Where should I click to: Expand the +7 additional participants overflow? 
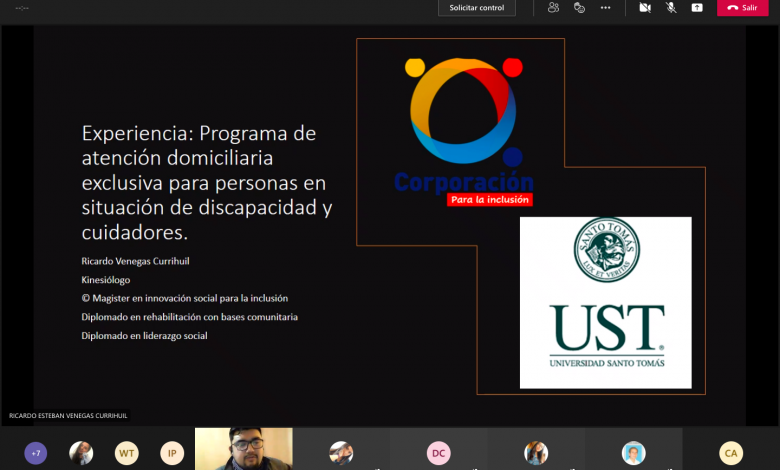click(36, 453)
